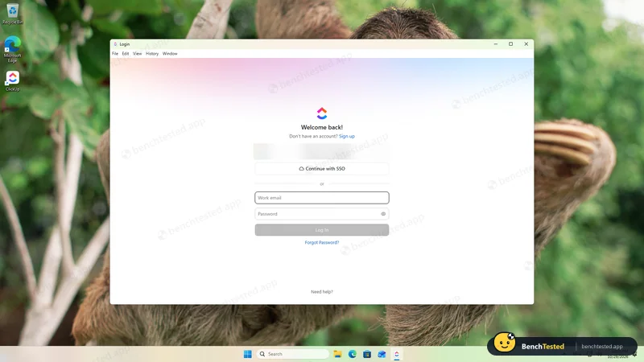The height and width of the screenshot is (362, 644).
Task: Focus the Password field
Action: (321, 214)
